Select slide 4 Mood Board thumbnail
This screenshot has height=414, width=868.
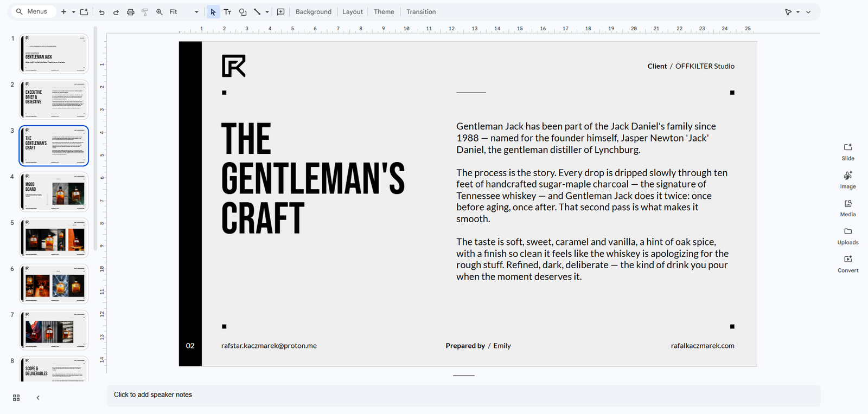54,192
